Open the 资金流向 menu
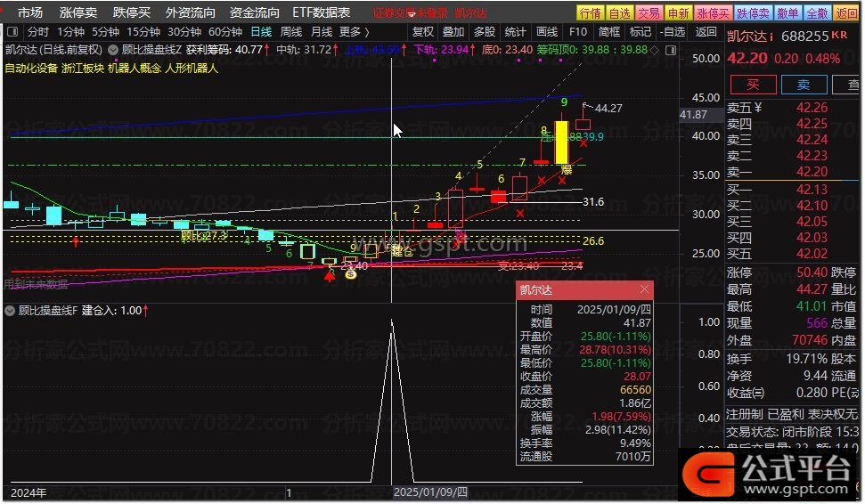The width and height of the screenshot is (865, 504). point(254,12)
